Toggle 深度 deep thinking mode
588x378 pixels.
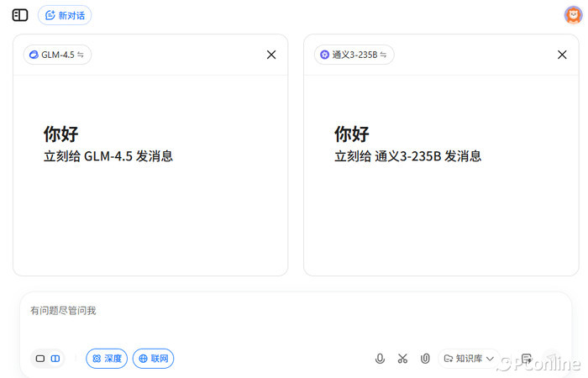tap(107, 359)
